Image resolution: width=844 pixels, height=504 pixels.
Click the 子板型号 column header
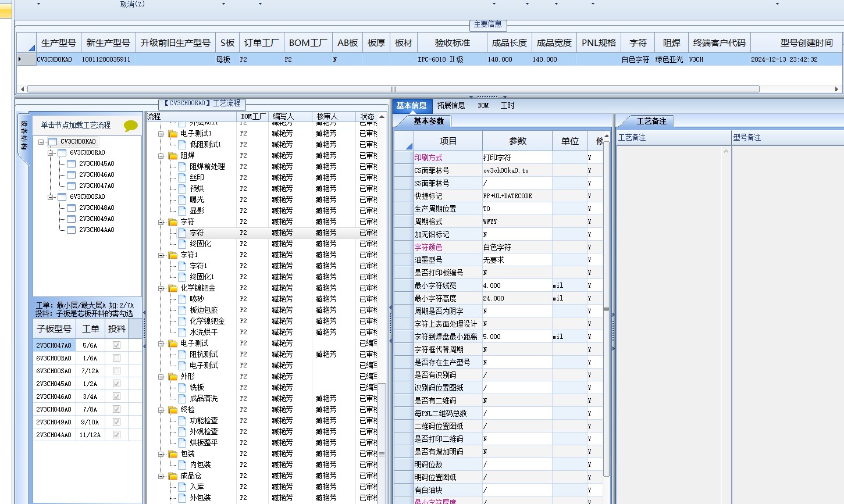point(54,328)
